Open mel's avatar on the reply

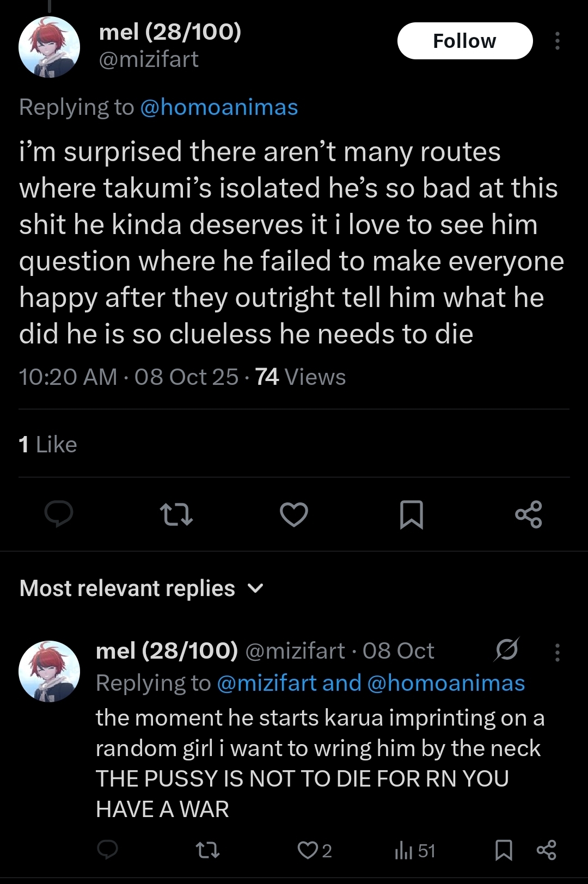tap(49, 671)
